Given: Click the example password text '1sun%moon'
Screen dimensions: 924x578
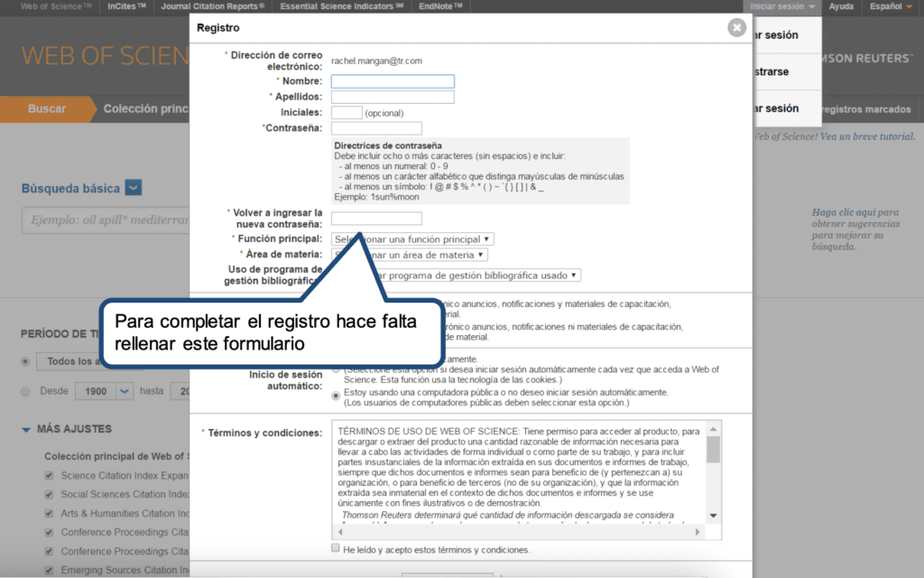Looking at the screenshot, I should pyautogui.click(x=395, y=197).
